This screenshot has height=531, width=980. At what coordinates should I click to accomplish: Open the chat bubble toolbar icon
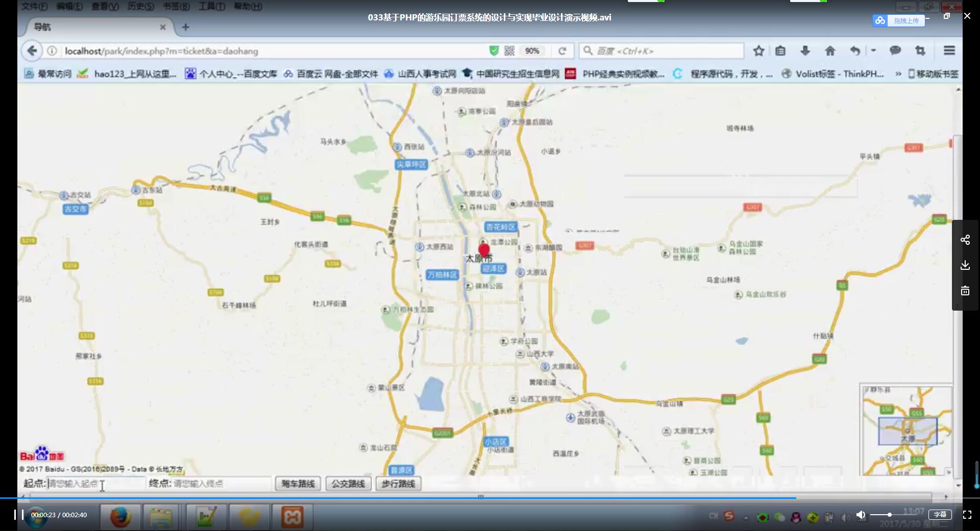click(x=895, y=51)
